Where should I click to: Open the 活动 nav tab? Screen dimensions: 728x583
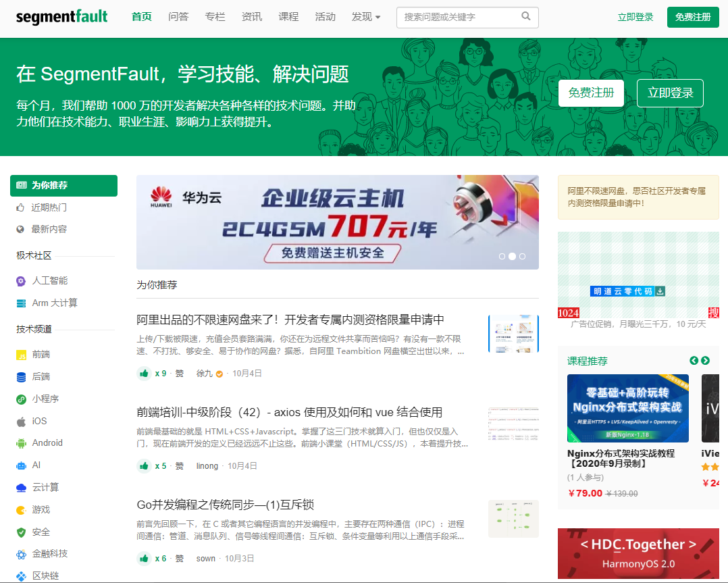tap(325, 17)
